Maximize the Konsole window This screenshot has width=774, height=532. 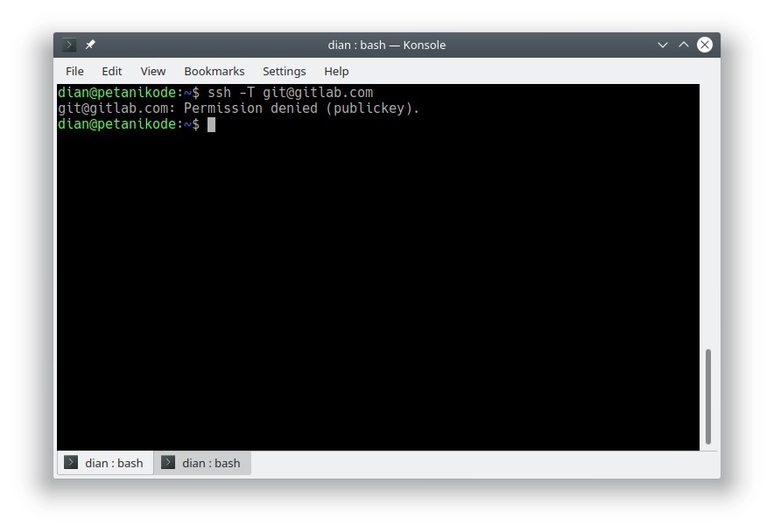[x=684, y=45]
